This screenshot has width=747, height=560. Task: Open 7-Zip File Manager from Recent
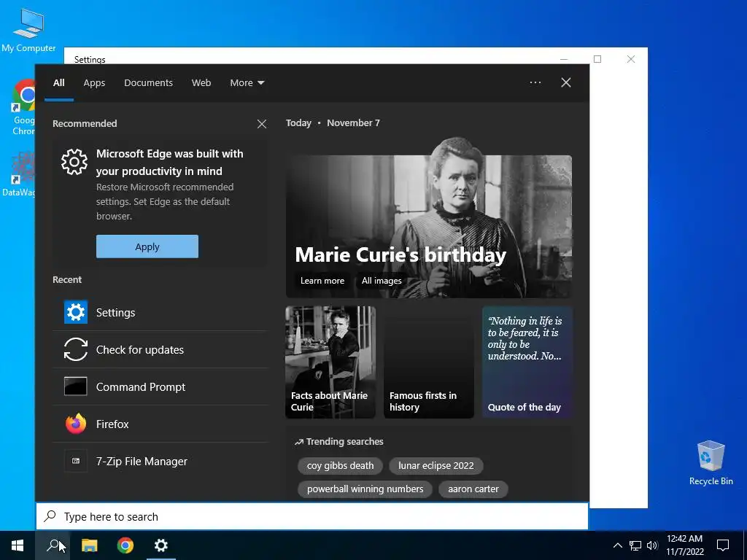click(160, 461)
